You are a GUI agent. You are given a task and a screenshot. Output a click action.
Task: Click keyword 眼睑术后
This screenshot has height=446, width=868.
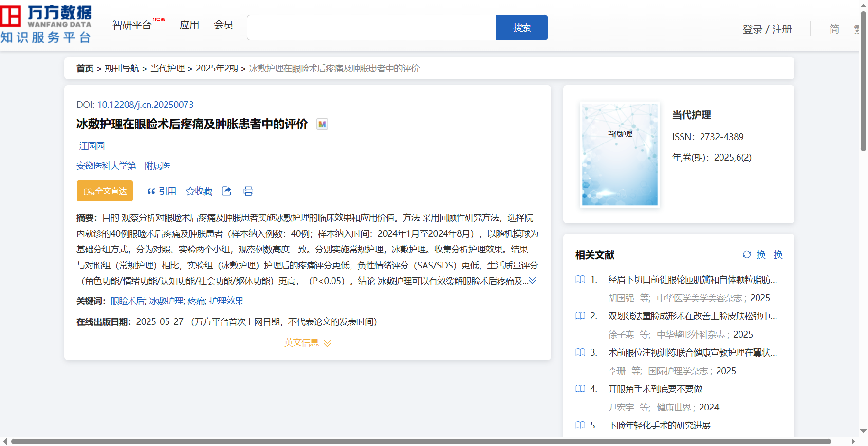click(x=128, y=301)
